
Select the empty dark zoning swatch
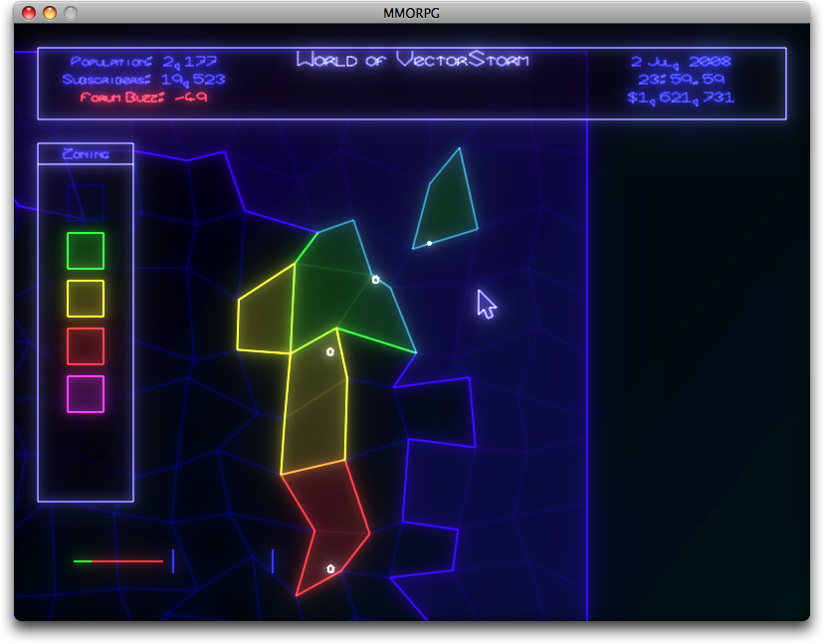pos(86,203)
